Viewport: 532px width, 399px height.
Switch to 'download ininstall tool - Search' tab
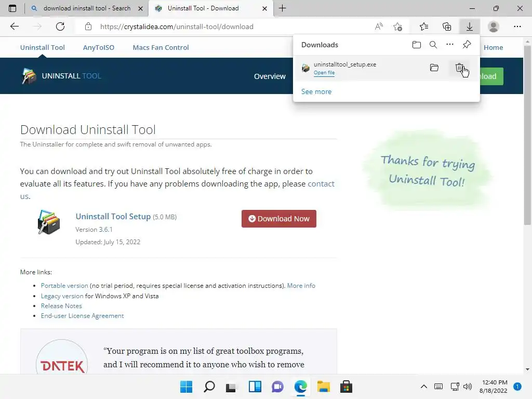click(87, 8)
